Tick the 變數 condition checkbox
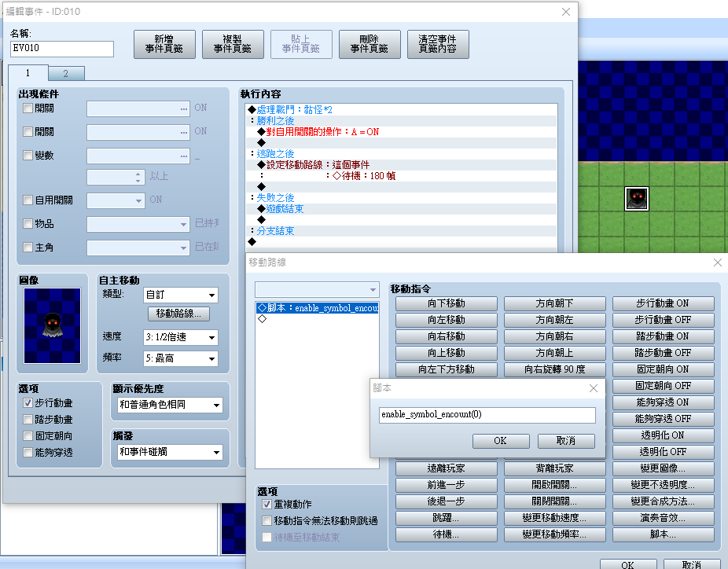The width and height of the screenshot is (728, 569). [28, 155]
